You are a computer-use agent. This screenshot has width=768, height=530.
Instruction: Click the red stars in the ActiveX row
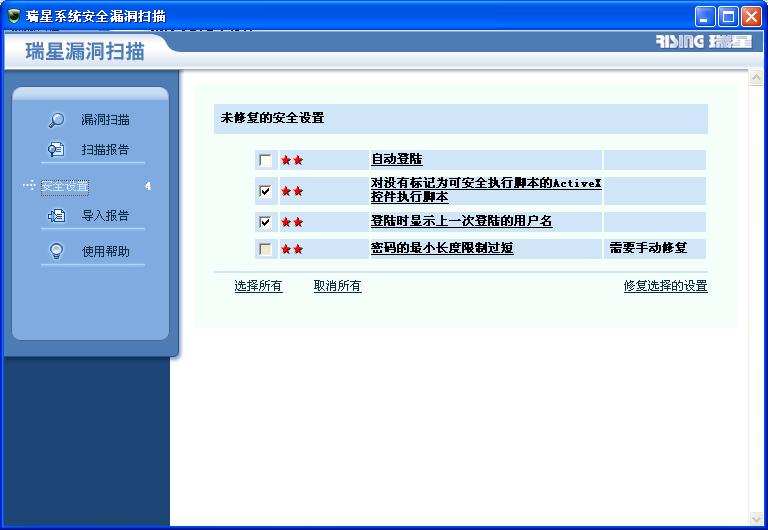pos(292,191)
